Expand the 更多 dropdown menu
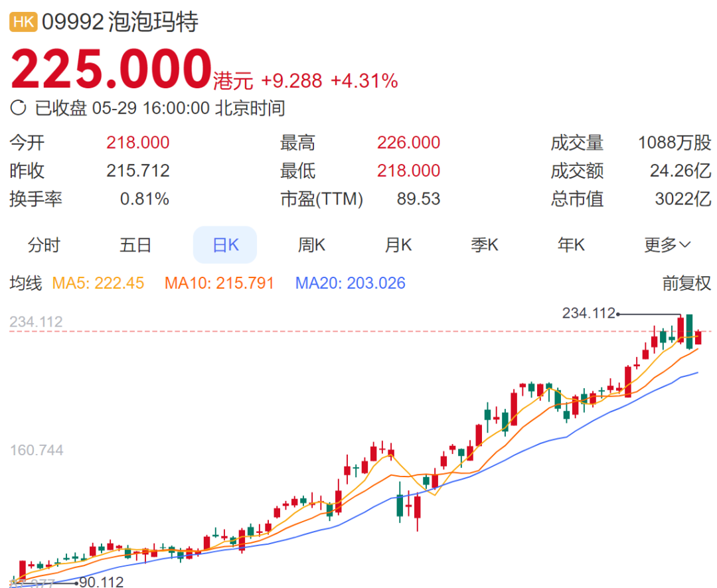Image resolution: width=717 pixels, height=588 pixels. click(667, 245)
